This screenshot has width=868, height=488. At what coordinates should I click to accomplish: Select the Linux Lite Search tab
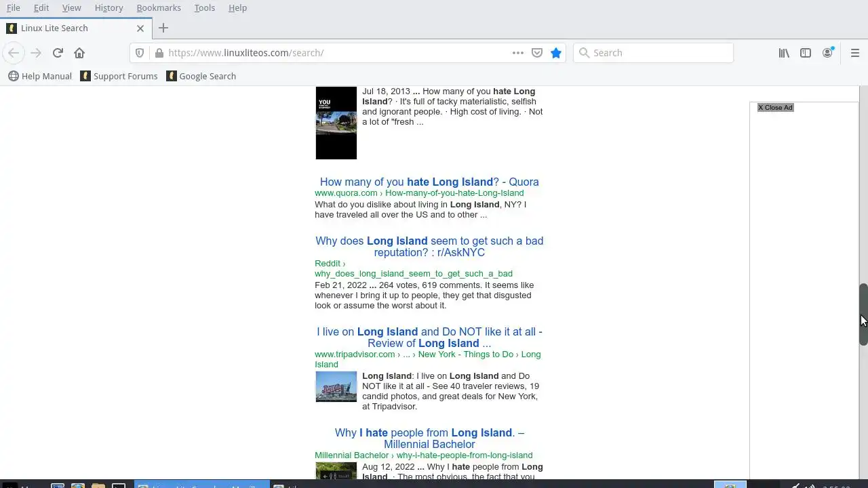tap(75, 28)
